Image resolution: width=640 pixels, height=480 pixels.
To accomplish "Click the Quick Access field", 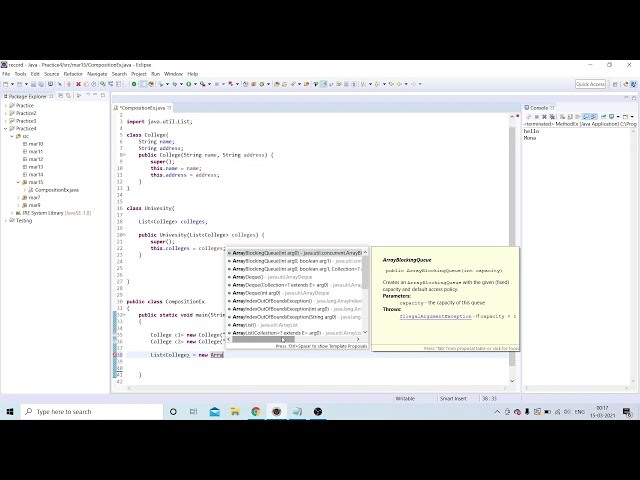I will coord(590,84).
